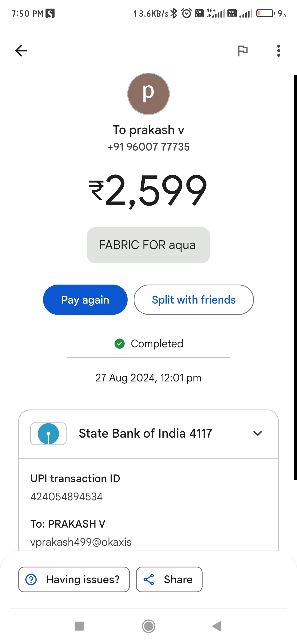Open prakash v's profile avatar
This screenshot has width=297, height=644.
(x=148, y=94)
